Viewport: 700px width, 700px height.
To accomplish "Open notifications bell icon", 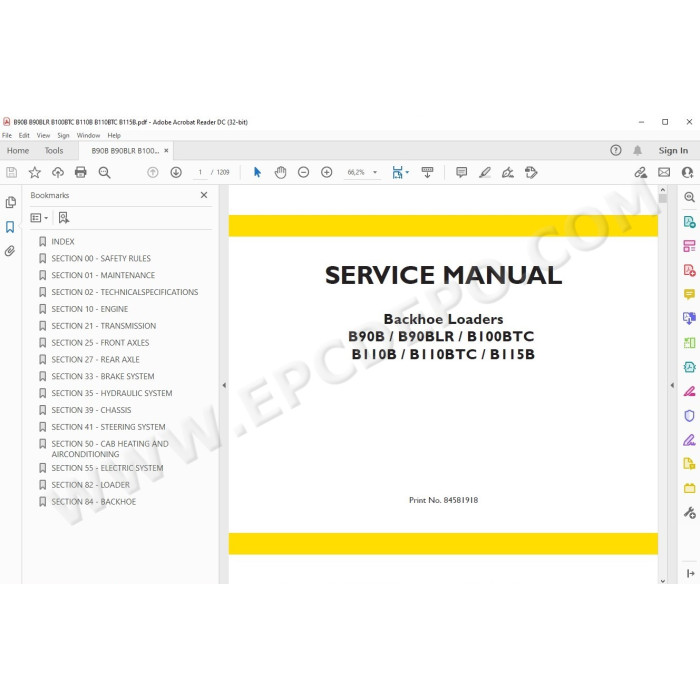I will [638, 150].
